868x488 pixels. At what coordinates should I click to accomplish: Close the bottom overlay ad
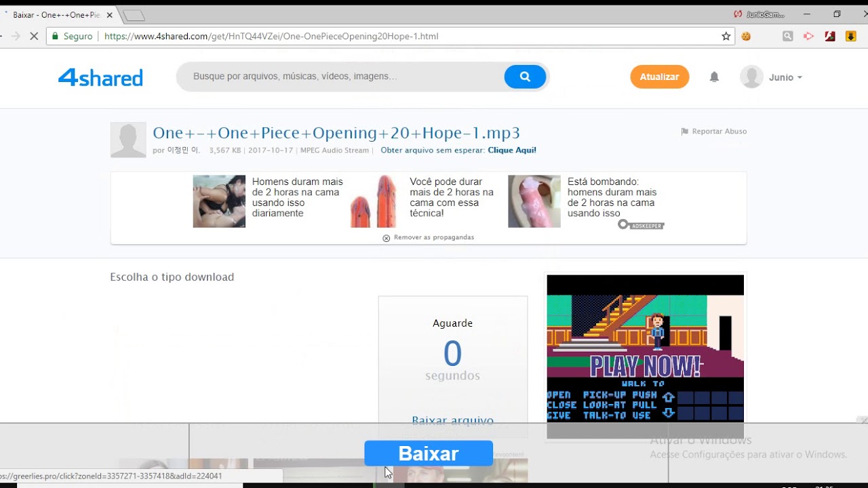pos(862,420)
